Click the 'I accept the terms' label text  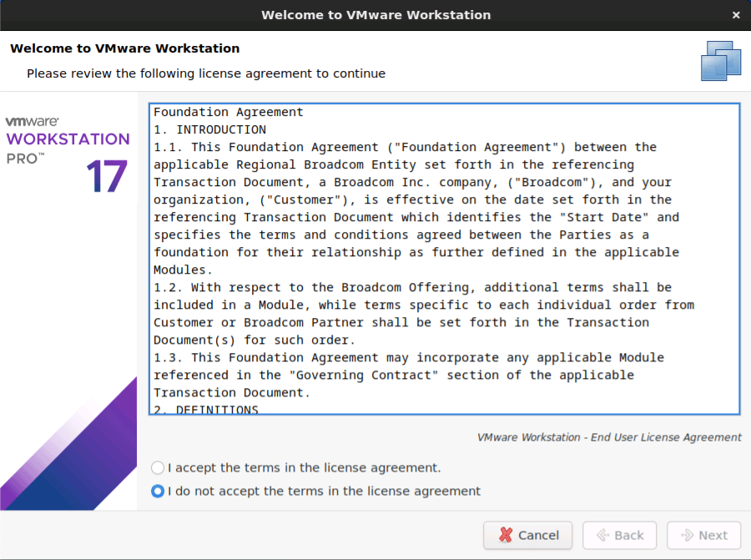tap(304, 468)
